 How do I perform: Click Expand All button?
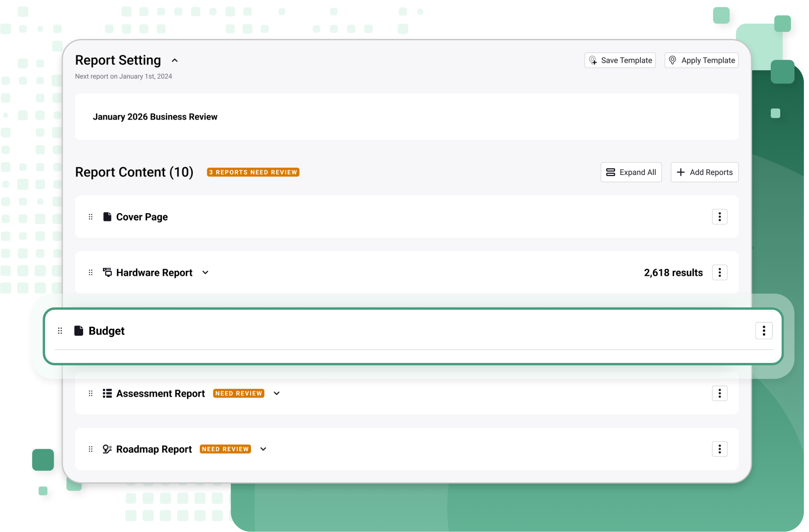coord(631,172)
